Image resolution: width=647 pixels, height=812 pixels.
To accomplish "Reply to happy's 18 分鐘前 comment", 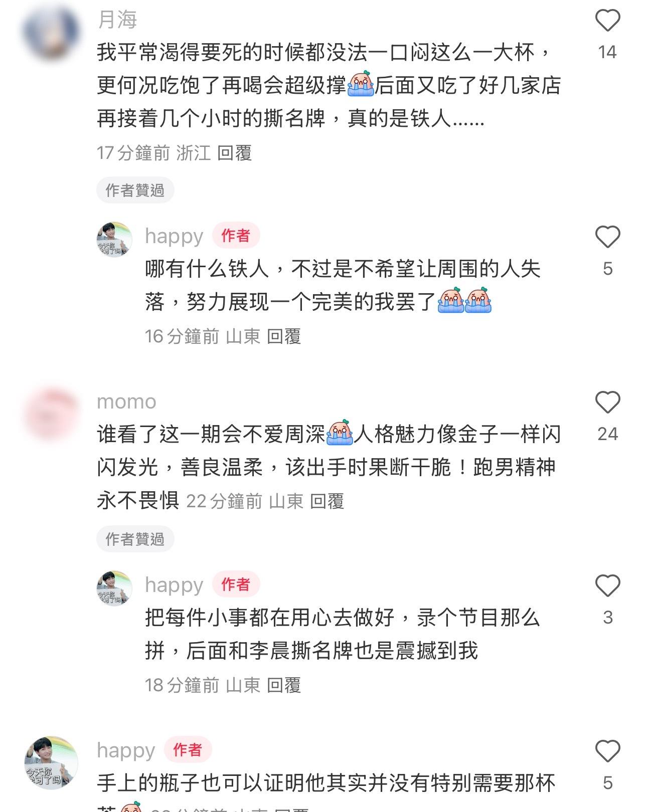I will pyautogui.click(x=283, y=685).
